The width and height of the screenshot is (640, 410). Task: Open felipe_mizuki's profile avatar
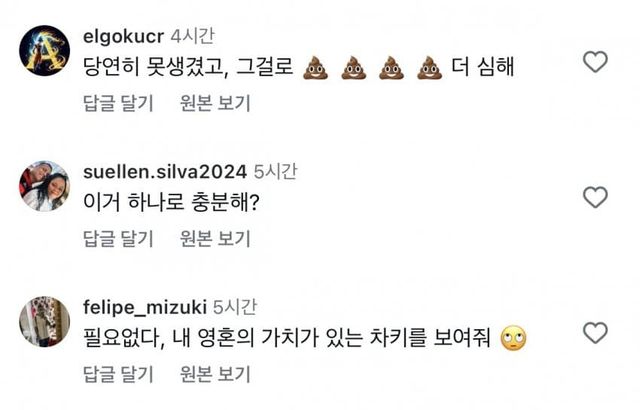click(x=45, y=321)
